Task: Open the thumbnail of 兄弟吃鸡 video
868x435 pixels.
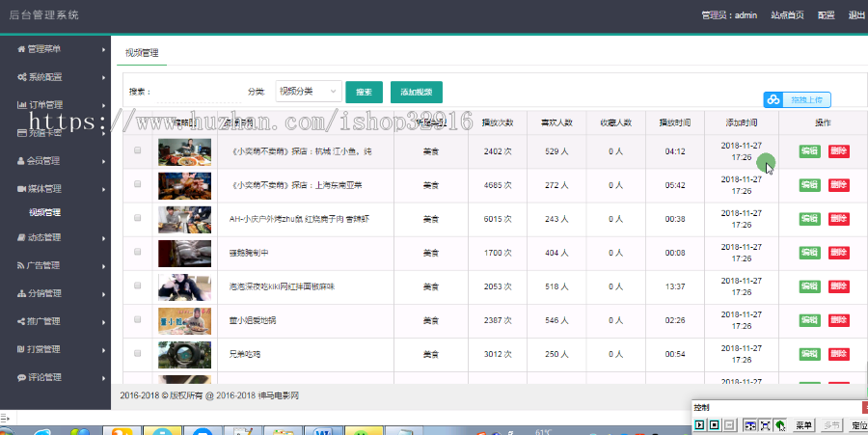Action: (184, 355)
